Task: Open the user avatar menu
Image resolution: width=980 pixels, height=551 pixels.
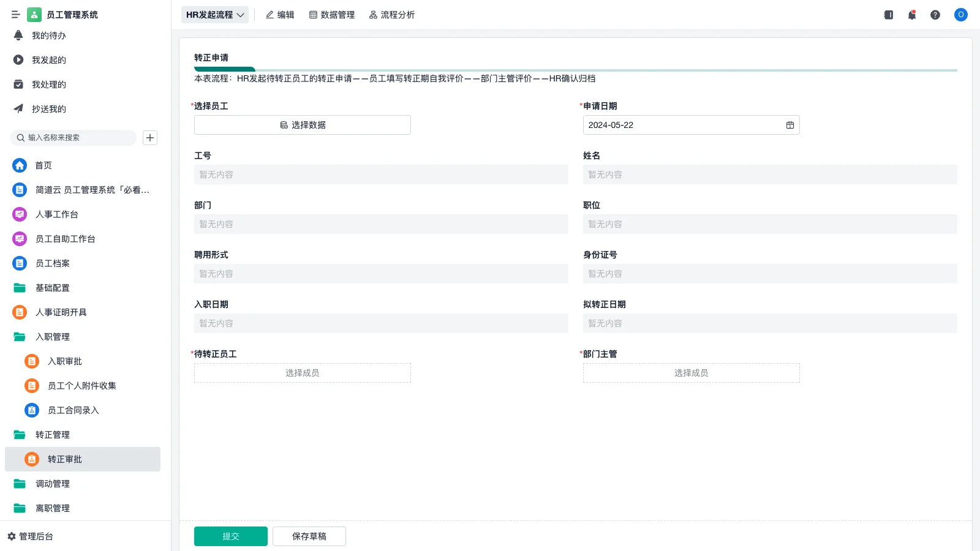Action: [960, 15]
